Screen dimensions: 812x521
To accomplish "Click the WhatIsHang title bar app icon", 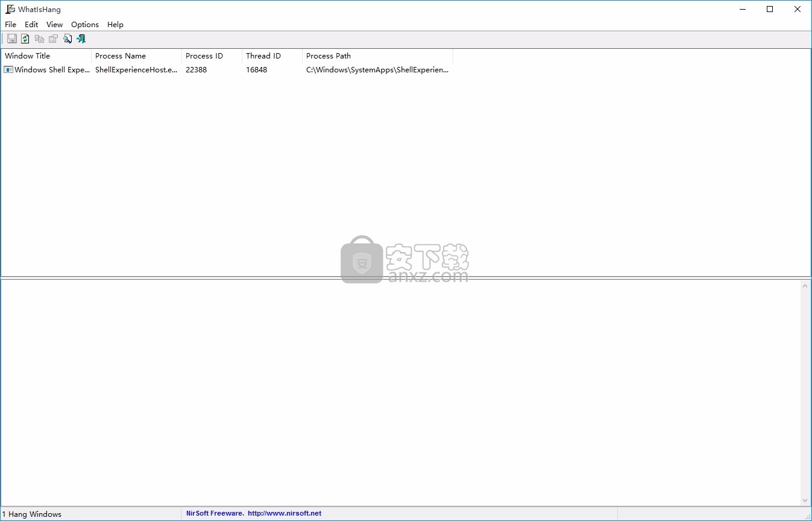I will tap(10, 9).
